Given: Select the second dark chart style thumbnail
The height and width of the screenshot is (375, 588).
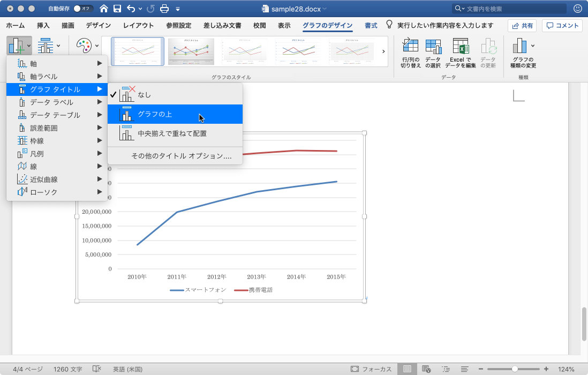Looking at the screenshot, I should point(191,51).
